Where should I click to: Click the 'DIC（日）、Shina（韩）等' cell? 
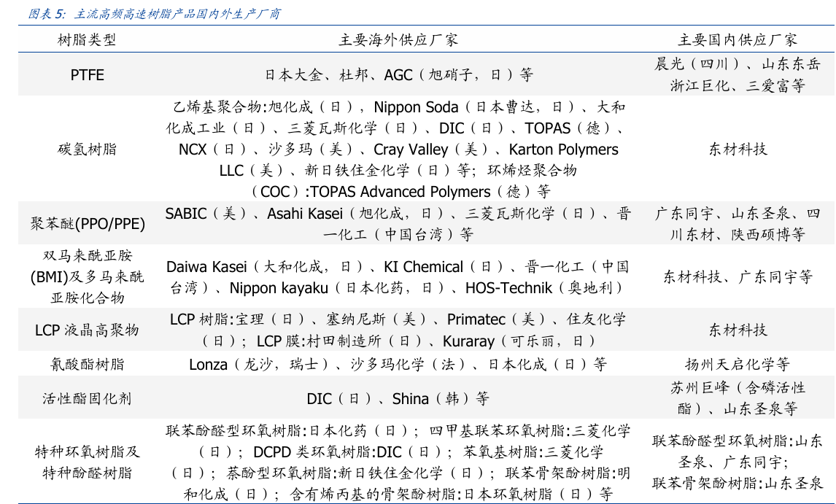pyautogui.click(x=398, y=398)
